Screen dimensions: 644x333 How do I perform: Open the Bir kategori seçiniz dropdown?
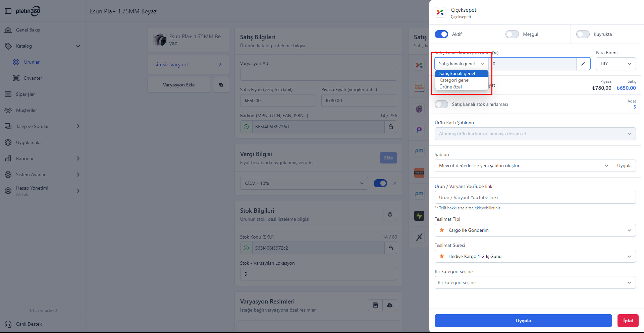[x=535, y=282]
